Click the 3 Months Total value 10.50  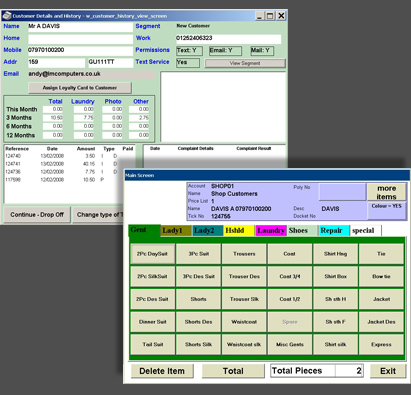pos(53,118)
